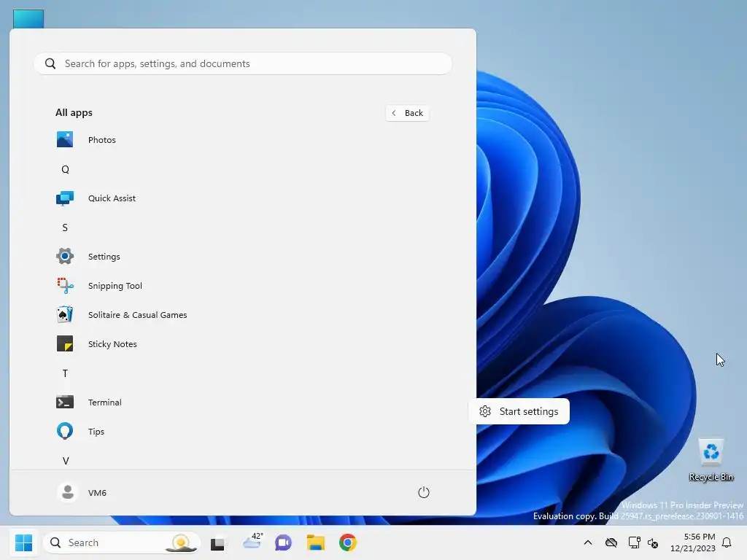Click the "VM6" account name
The image size is (747, 560).
pos(97,493)
